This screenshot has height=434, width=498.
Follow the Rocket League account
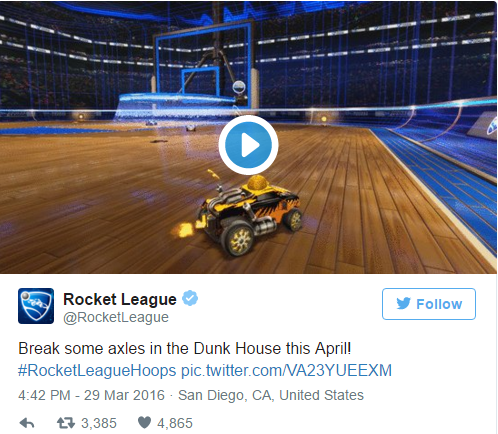pyautogui.click(x=429, y=304)
